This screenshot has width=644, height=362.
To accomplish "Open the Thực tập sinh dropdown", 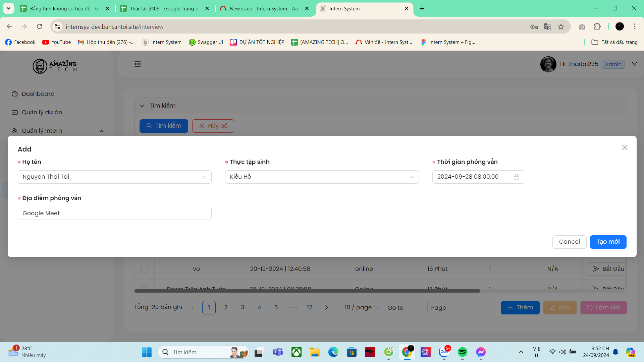I will (x=322, y=177).
